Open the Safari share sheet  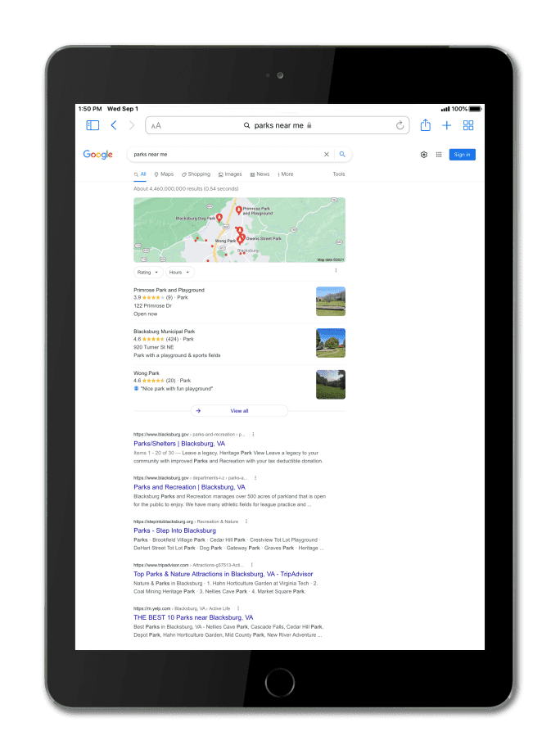[x=426, y=125]
